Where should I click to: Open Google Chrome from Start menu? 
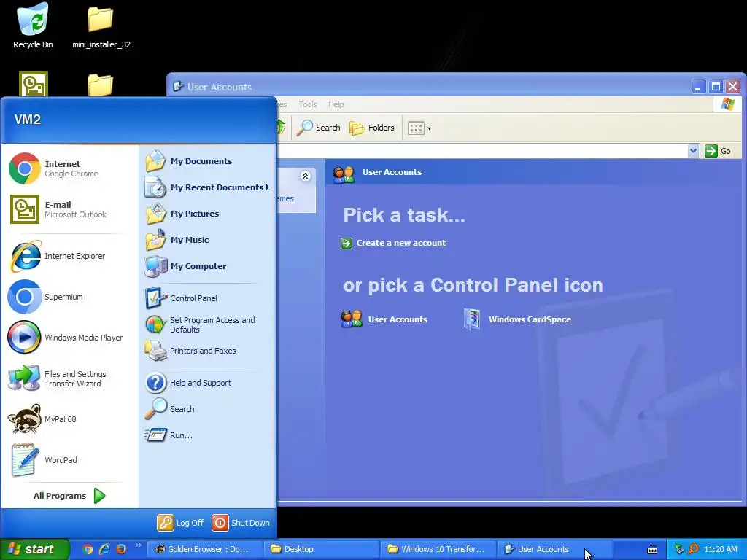pos(69,168)
